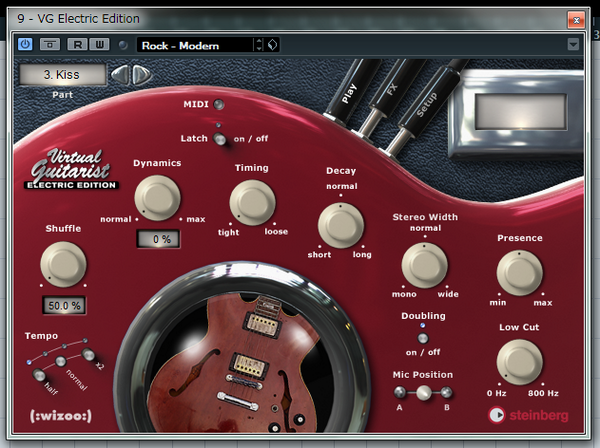This screenshot has height=448, width=600.
Task: Open the Rock - Modern preset dropdown
Action: 195,46
